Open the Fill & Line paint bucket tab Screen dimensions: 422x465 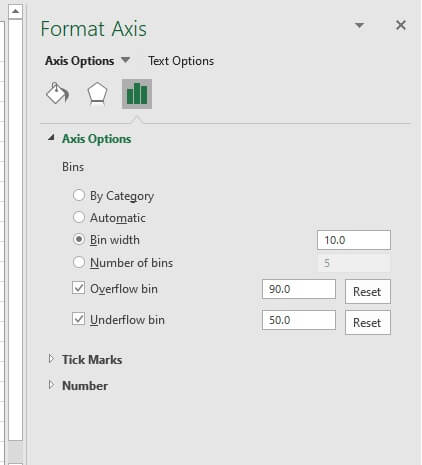point(58,94)
